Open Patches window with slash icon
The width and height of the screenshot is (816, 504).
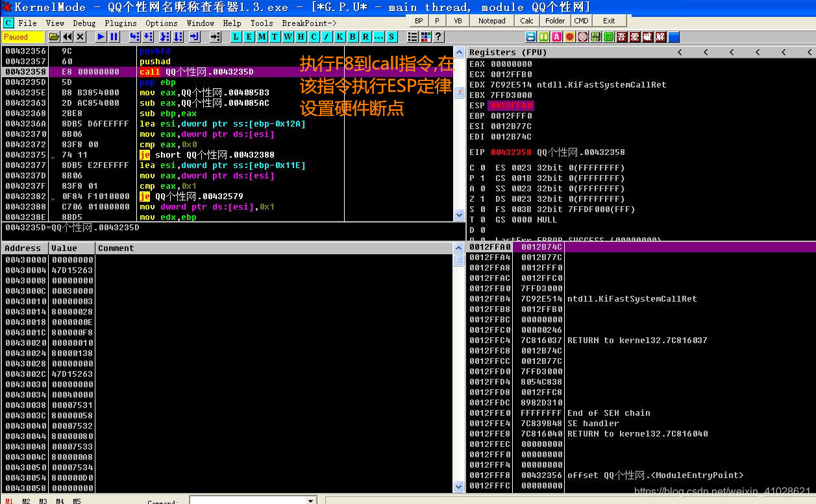(327, 37)
